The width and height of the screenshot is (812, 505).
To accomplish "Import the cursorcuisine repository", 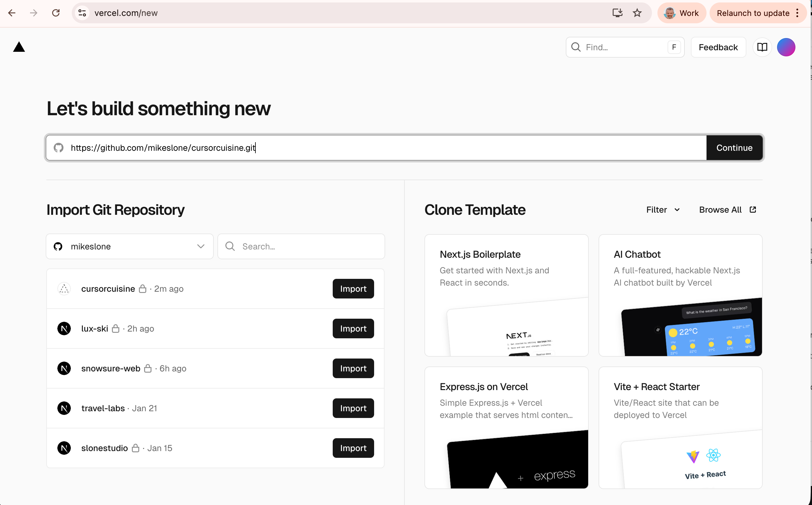I will 353,289.
